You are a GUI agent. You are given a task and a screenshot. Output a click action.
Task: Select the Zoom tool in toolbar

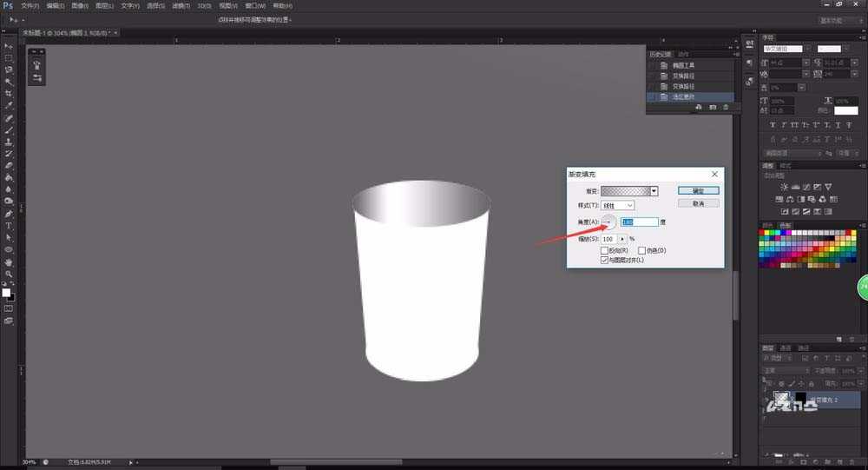click(9, 274)
